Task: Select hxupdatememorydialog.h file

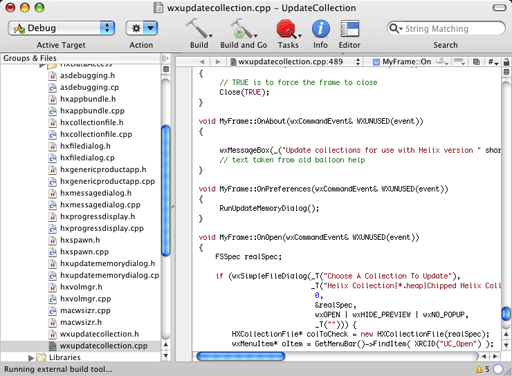Action: pos(107,263)
